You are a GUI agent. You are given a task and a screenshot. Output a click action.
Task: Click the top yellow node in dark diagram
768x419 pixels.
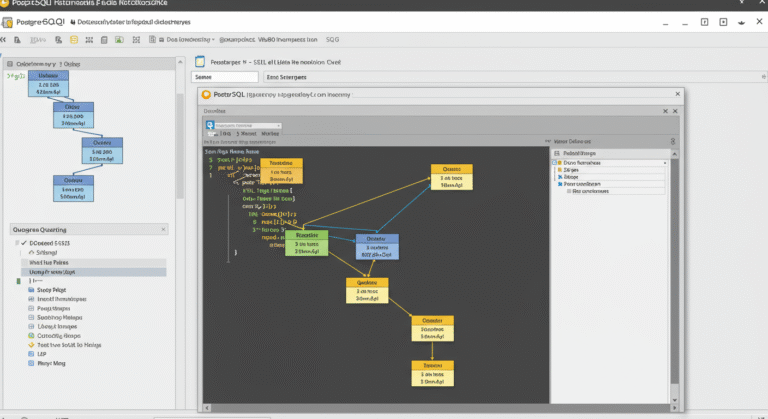click(x=280, y=170)
